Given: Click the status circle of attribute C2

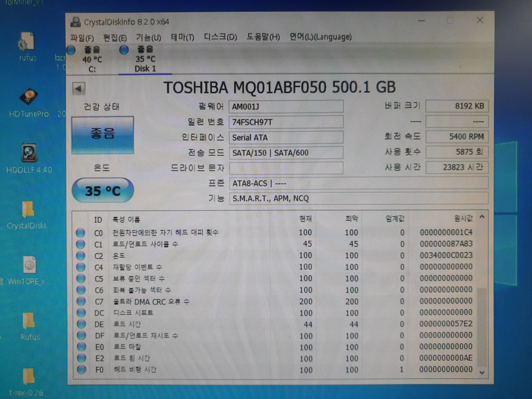Looking at the screenshot, I should point(81,256).
